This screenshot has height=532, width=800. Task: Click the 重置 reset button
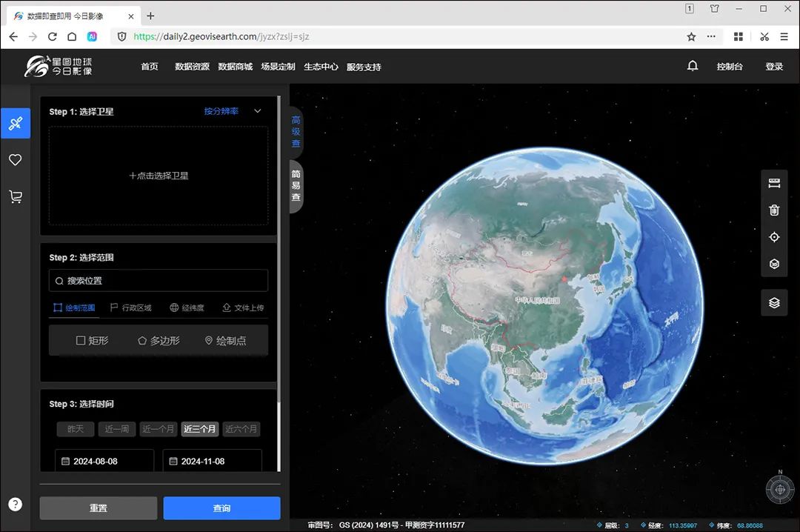click(x=99, y=508)
